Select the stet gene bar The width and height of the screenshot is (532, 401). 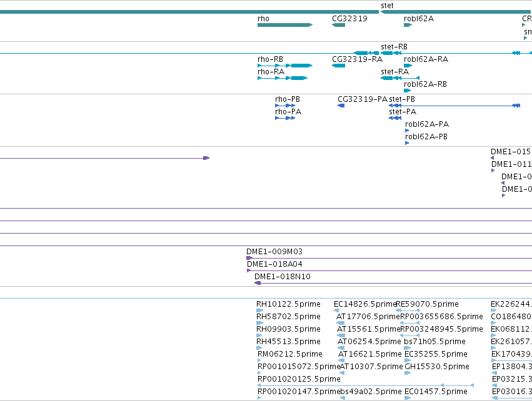[456, 12]
